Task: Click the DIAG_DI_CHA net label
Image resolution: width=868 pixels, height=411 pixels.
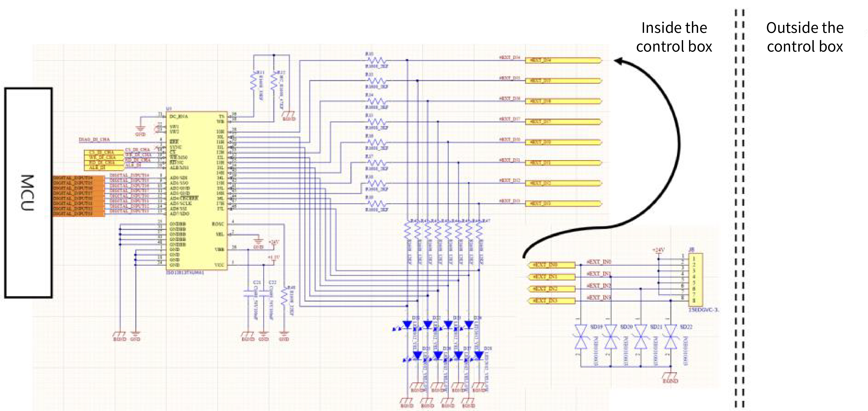Action: coord(94,139)
